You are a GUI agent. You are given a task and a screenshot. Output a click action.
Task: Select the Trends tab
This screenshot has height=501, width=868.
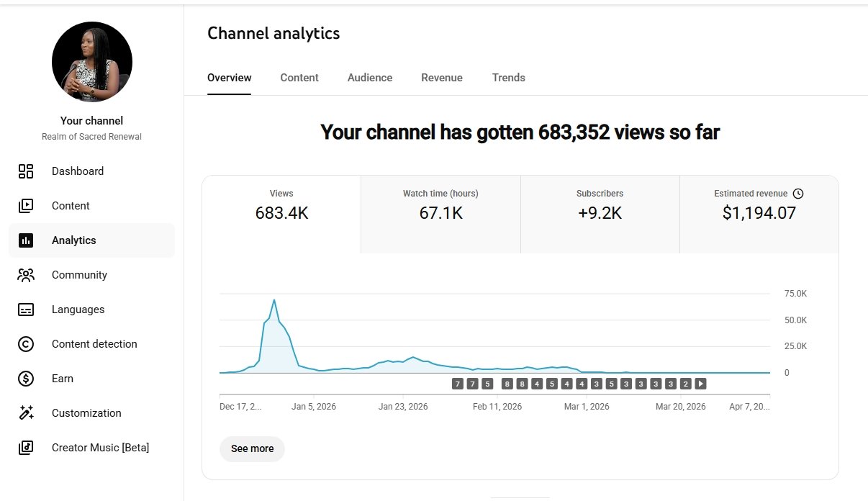tap(509, 78)
